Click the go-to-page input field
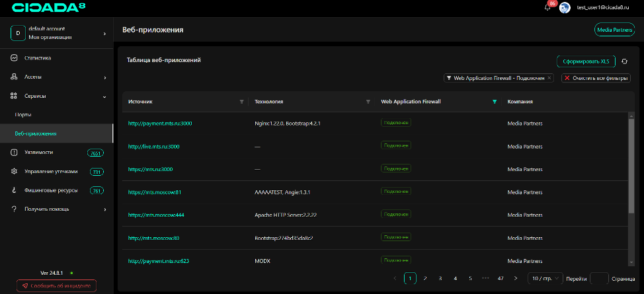 599,279
